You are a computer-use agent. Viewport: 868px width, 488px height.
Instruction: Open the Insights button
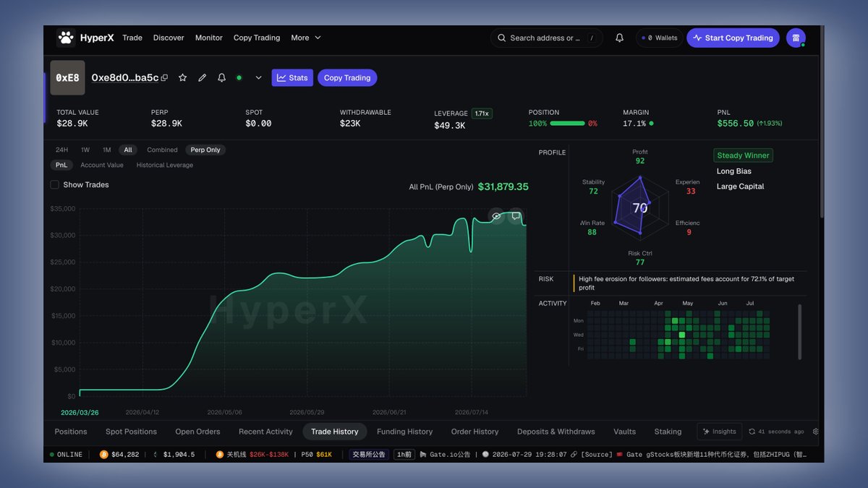pos(719,432)
